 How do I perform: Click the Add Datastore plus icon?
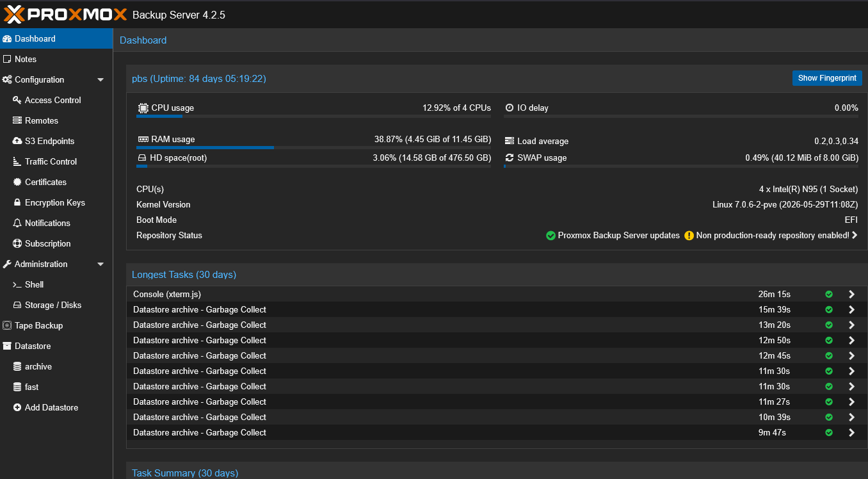[x=17, y=407]
